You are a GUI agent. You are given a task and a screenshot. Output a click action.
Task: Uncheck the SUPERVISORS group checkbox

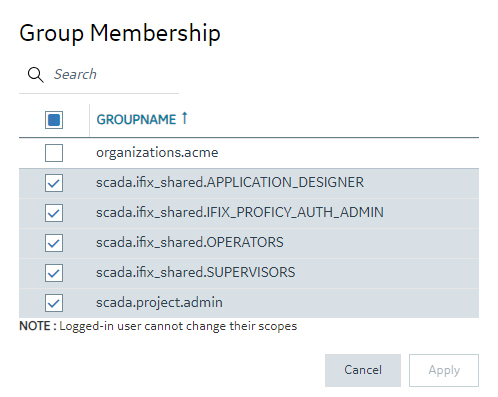tap(54, 273)
